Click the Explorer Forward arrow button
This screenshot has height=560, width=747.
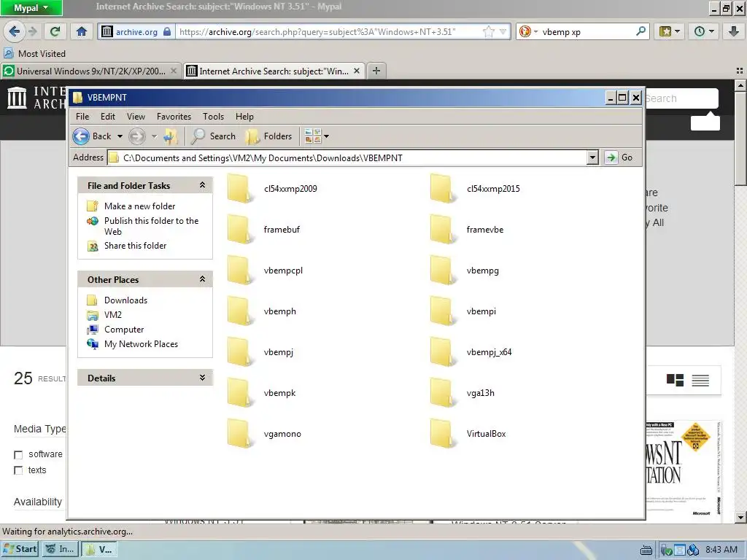[136, 136]
